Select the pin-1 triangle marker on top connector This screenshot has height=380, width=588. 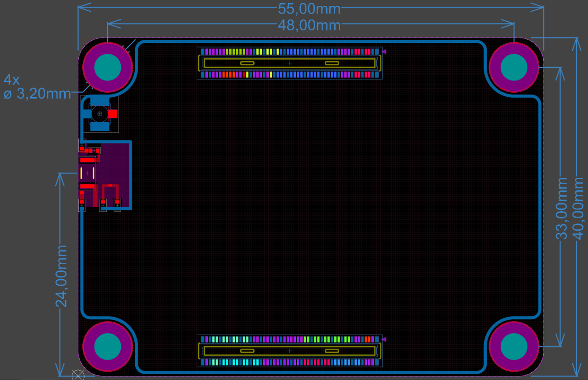pyautogui.click(x=384, y=52)
